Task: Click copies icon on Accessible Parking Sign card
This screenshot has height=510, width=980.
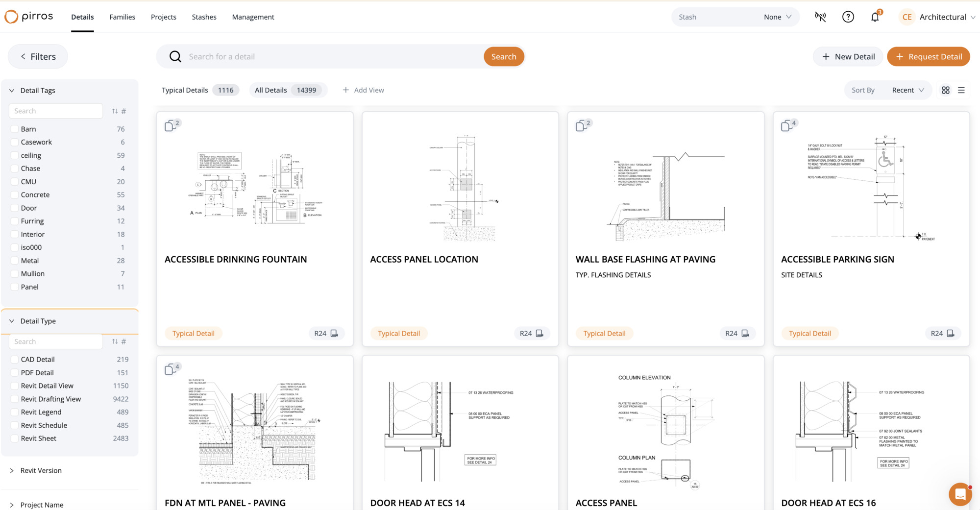Action: click(786, 126)
